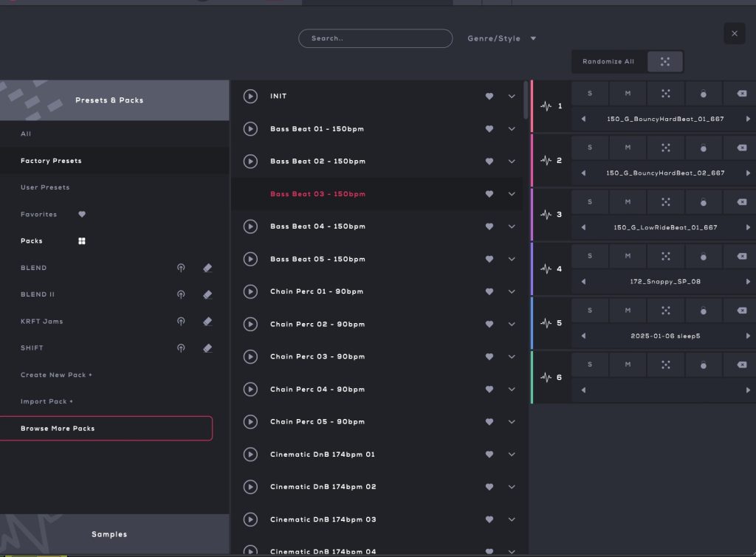Randomize the sample on track 1
Screen dimensions: 756x557
click(x=665, y=94)
